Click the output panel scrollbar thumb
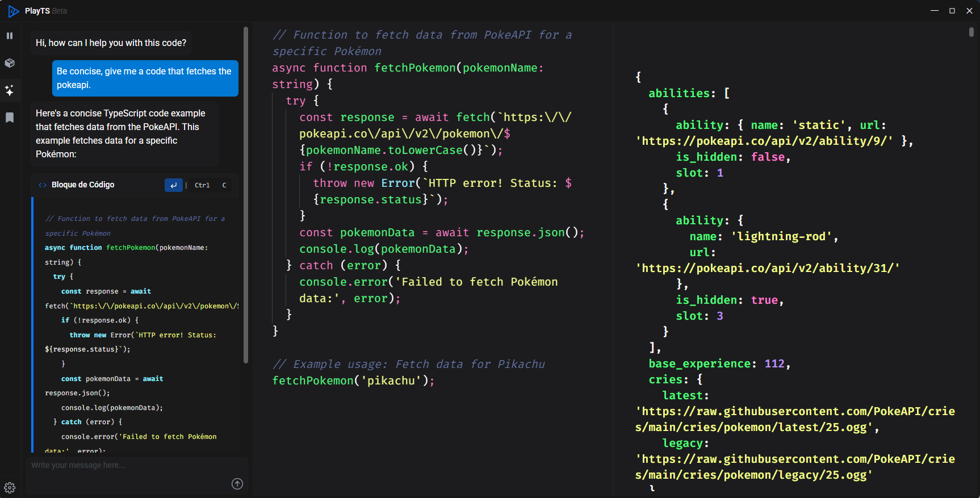Screen dimensions: 980x498 coord(971,32)
